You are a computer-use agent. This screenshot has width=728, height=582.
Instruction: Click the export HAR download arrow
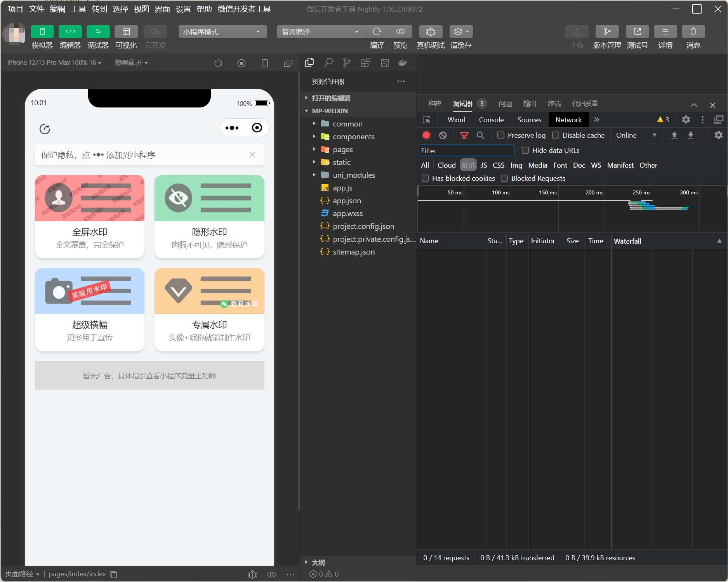point(691,135)
